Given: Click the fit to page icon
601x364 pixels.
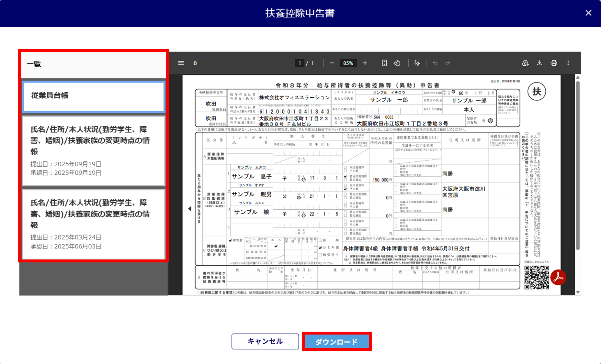Looking at the screenshot, I should [384, 63].
